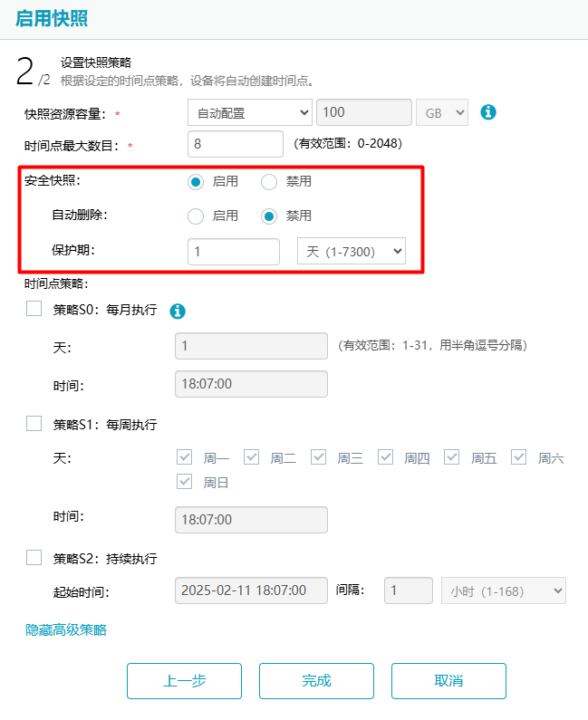This screenshot has height=720, width=588.
Task: Select 启用 for 自动删除
Action: coord(195,216)
